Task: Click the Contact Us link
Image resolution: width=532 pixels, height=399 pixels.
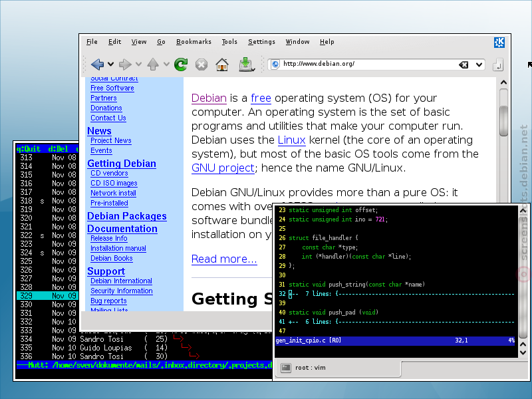Action: 108,118
